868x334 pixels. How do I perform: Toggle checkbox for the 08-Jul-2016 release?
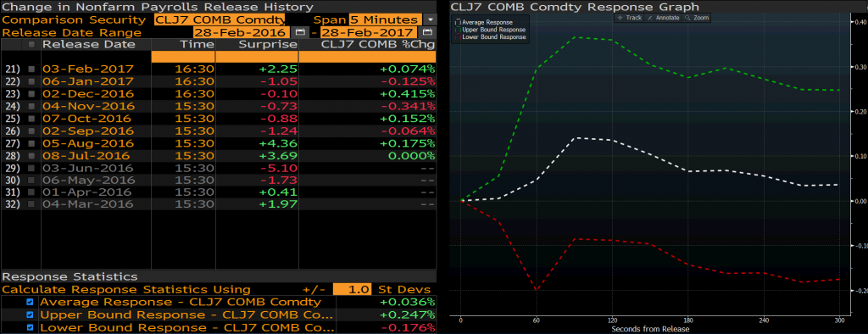[x=31, y=155]
